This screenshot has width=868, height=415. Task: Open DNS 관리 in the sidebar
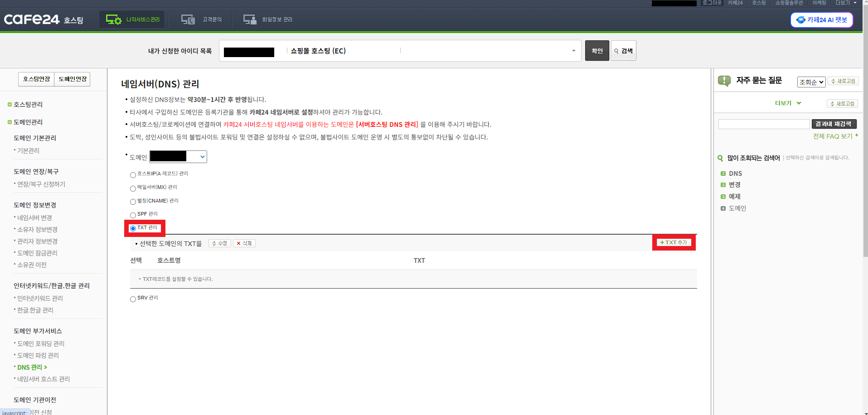coord(32,367)
